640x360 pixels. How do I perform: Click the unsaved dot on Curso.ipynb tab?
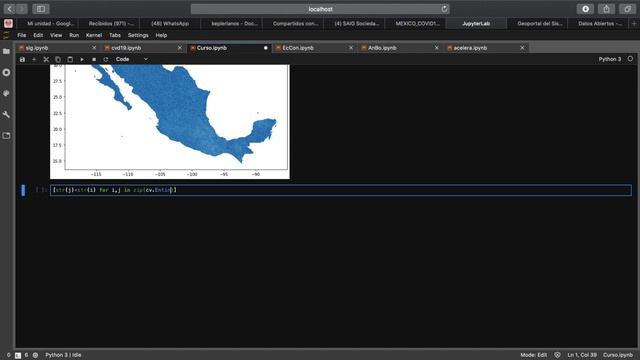266,48
